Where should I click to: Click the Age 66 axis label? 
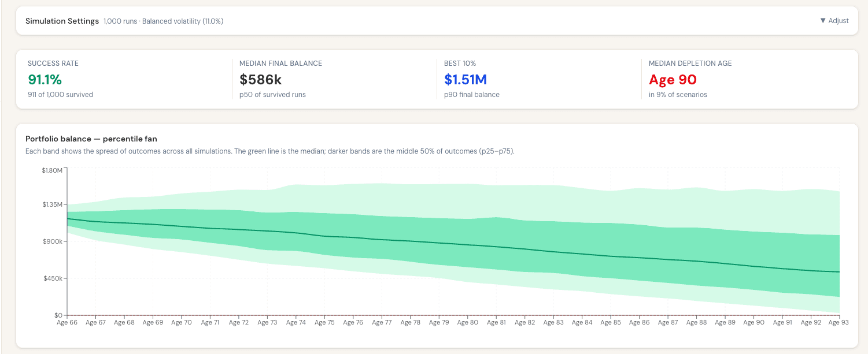click(67, 323)
